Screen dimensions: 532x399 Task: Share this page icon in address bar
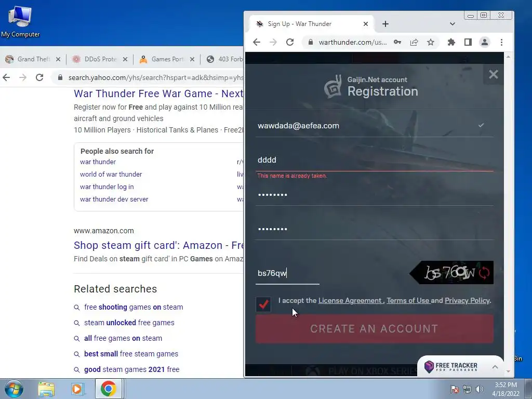[414, 42]
